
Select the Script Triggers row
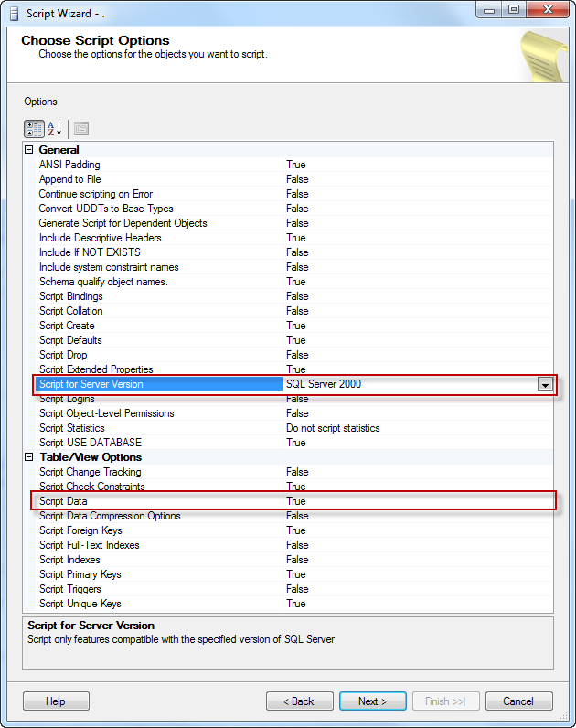coord(70,589)
